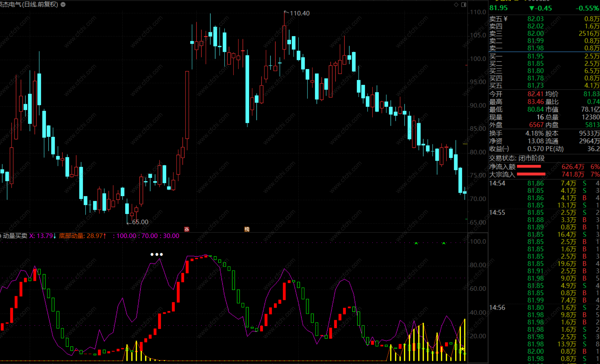Click the 底部动量 value label
Image resolution: width=600 pixels, height=364 pixels.
click(82, 236)
